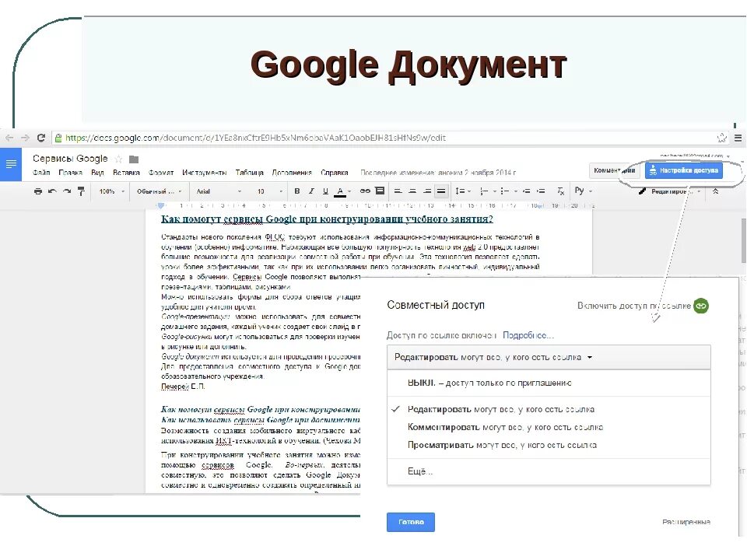Apply bold formatting
The height and width of the screenshot is (560, 747).
click(x=296, y=191)
